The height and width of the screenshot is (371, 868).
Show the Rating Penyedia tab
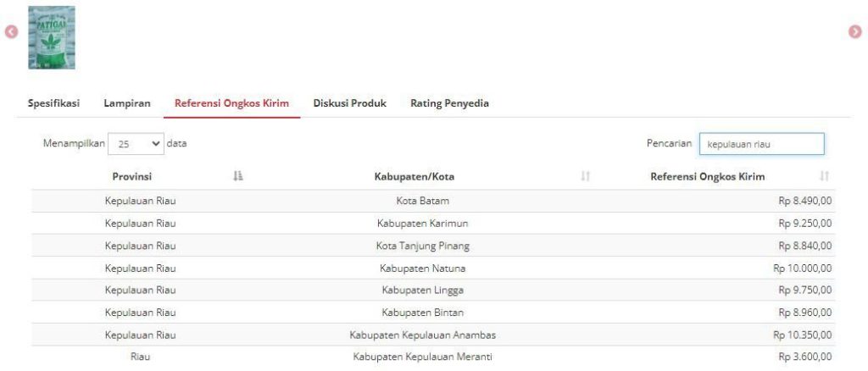point(449,103)
